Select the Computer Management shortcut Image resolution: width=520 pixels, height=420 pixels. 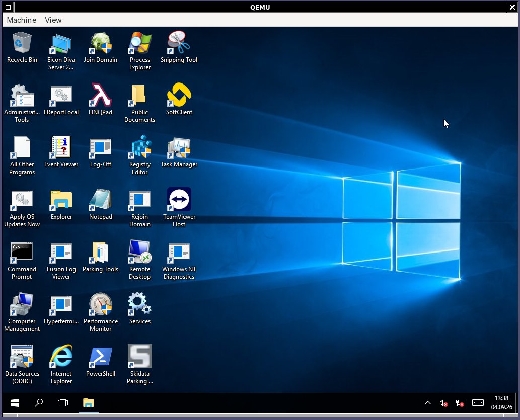22,312
